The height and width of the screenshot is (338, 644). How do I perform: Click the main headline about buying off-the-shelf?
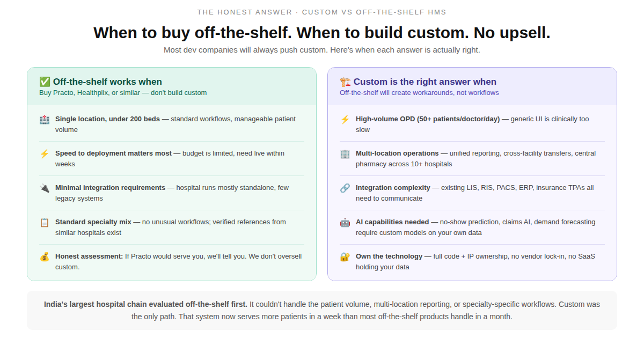[322, 33]
